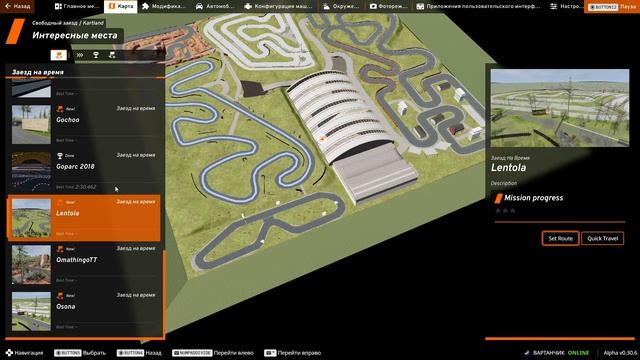
Task: Click the main menu icon in top bar
Action: click(58, 7)
